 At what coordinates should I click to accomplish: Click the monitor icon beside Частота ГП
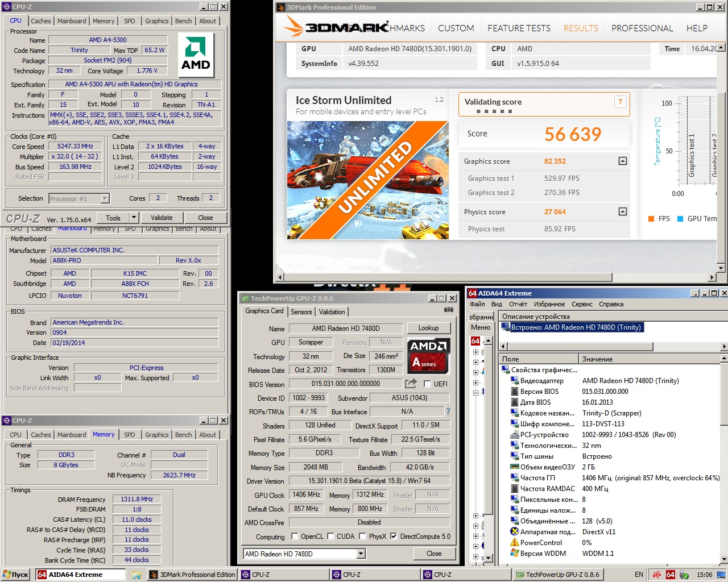(515, 478)
